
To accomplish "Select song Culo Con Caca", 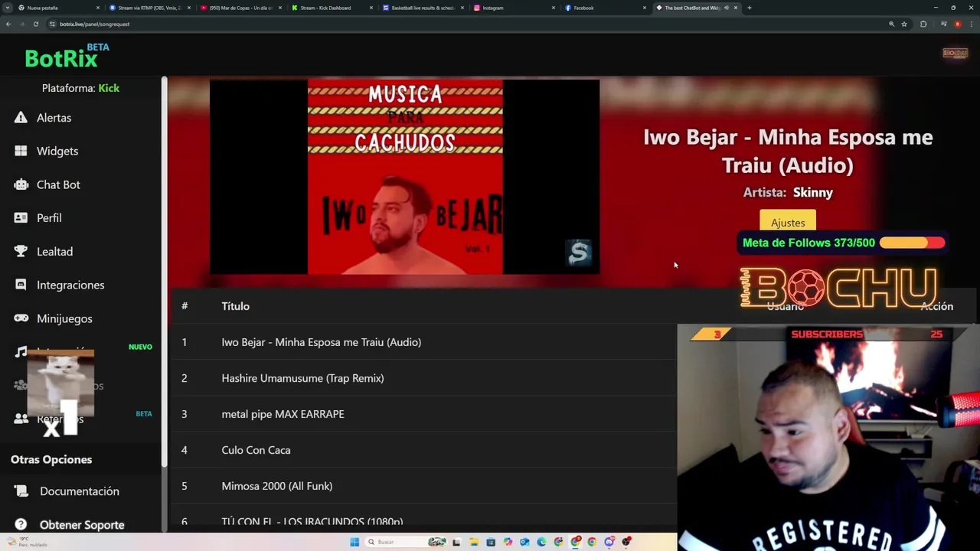I will point(423,450).
